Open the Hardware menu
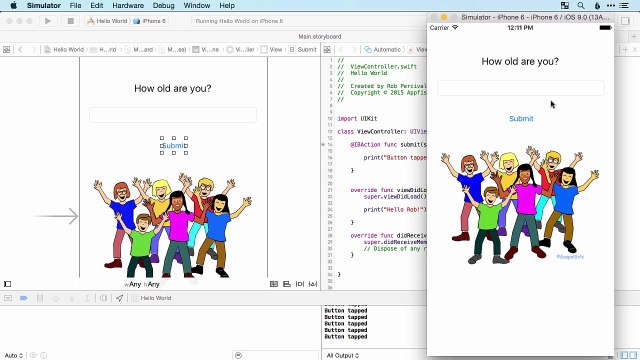This screenshot has height=360, width=640. (128, 5)
